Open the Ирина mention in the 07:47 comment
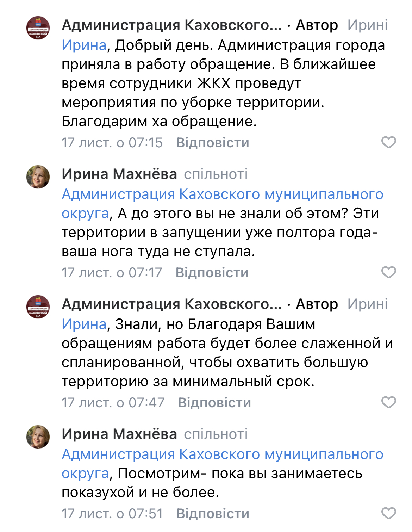 (x=84, y=324)
